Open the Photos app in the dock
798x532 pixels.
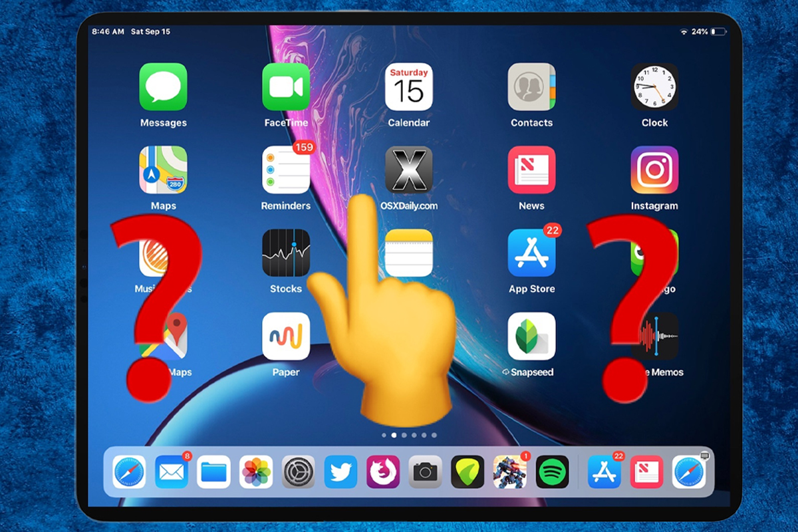pyautogui.click(x=256, y=473)
